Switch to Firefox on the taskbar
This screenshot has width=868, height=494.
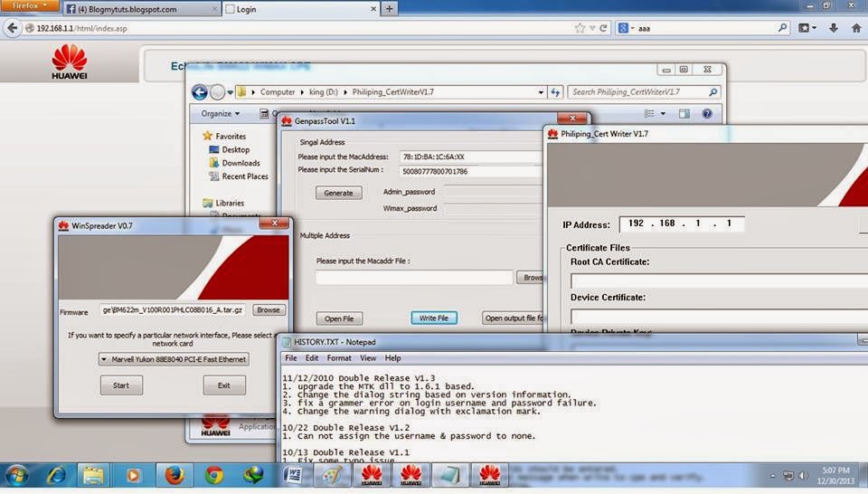point(175,475)
